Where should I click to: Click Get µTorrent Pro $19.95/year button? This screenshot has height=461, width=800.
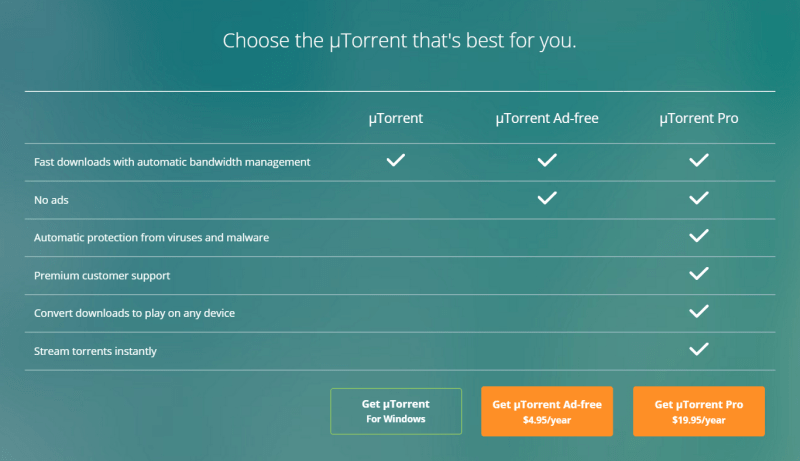[699, 411]
